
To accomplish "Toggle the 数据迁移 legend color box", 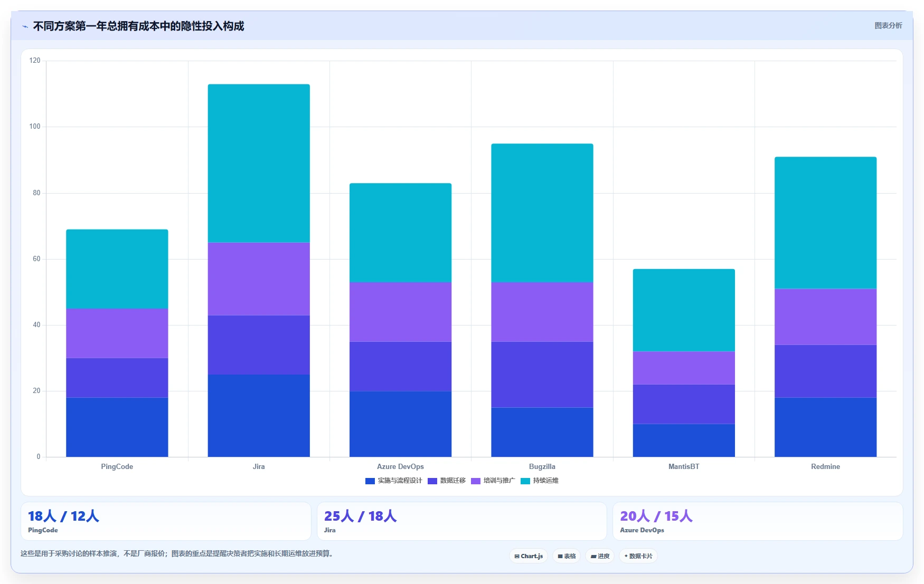I will click(432, 481).
